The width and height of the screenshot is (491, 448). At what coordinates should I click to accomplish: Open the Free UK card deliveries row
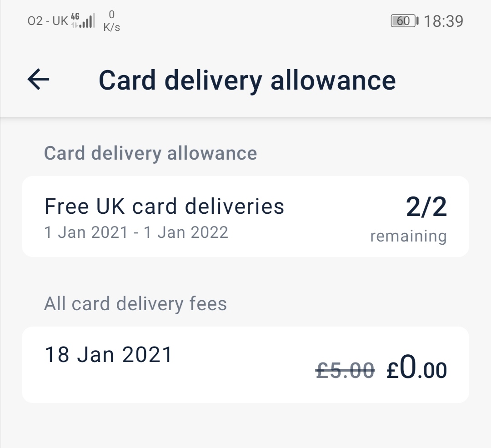pos(245,216)
